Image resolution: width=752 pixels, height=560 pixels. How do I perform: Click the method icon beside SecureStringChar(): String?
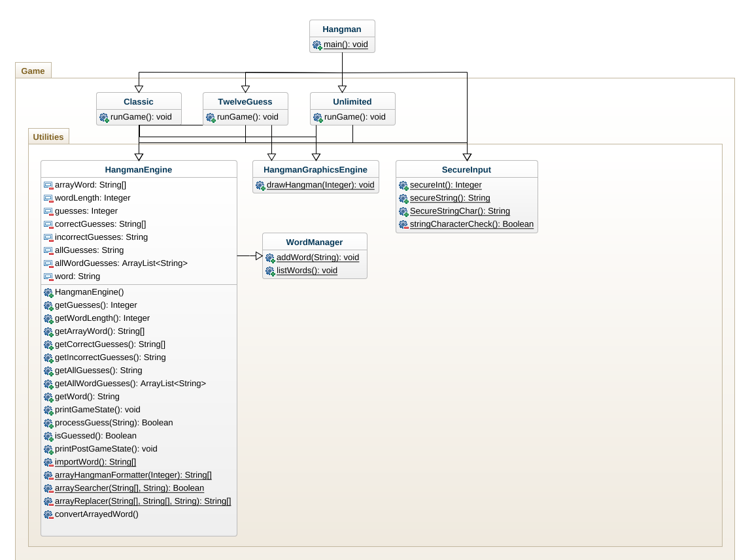(x=403, y=212)
